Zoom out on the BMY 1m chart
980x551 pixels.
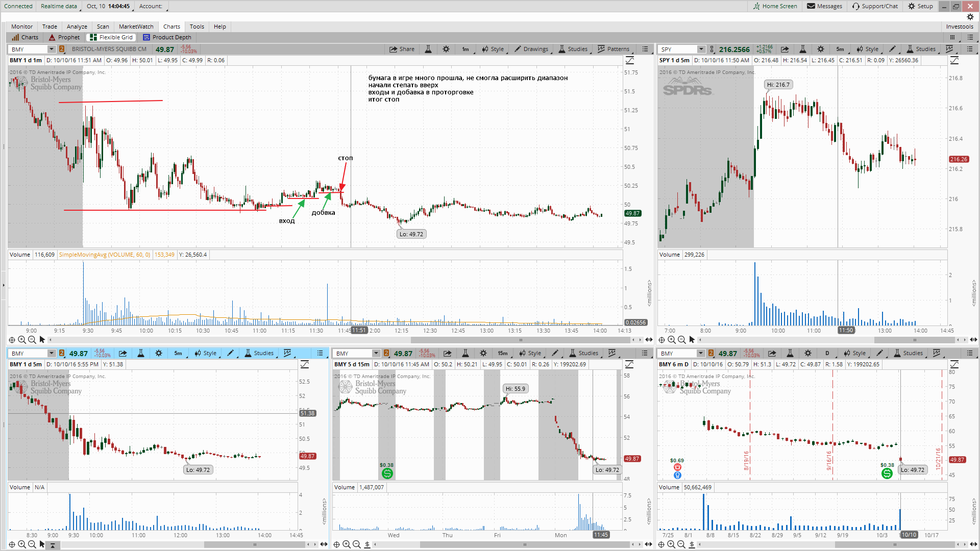32,340
